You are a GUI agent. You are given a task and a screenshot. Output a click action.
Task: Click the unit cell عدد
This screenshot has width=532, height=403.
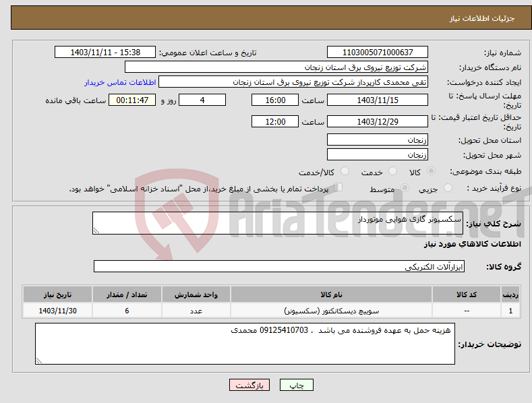pos(196,311)
